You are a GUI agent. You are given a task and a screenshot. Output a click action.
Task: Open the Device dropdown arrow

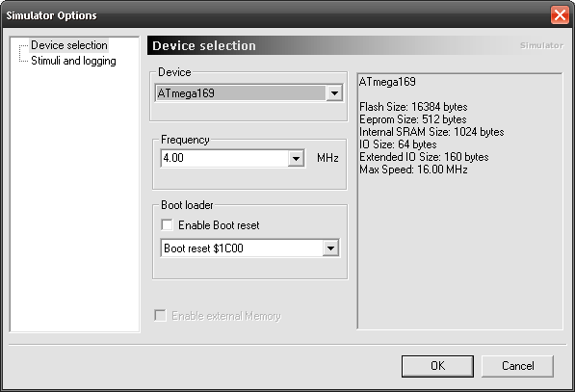334,93
